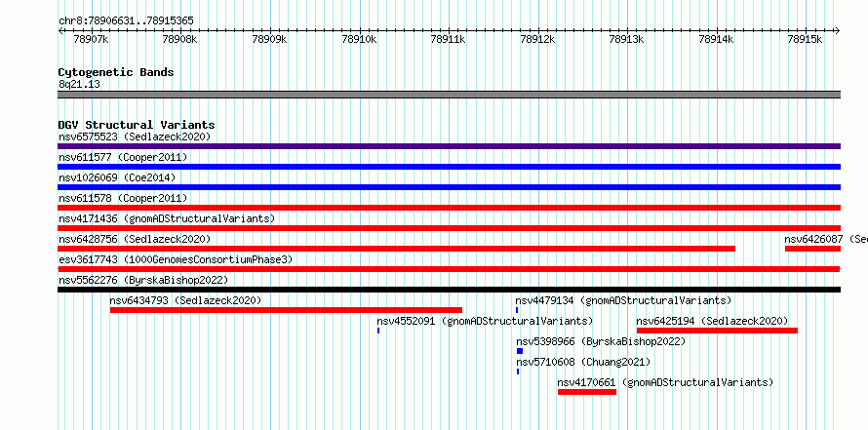Click the 78910k ruler position

tap(360, 40)
